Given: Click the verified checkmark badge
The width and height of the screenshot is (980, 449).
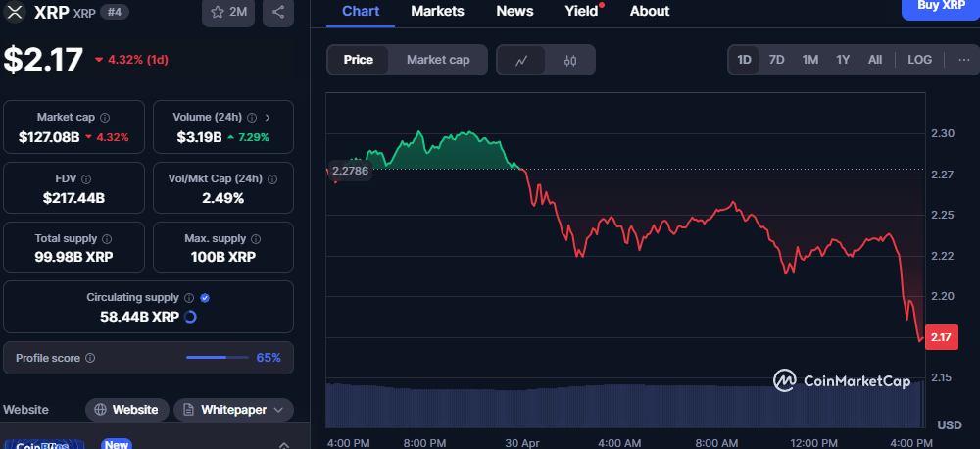Looking at the screenshot, I should coord(205,298).
